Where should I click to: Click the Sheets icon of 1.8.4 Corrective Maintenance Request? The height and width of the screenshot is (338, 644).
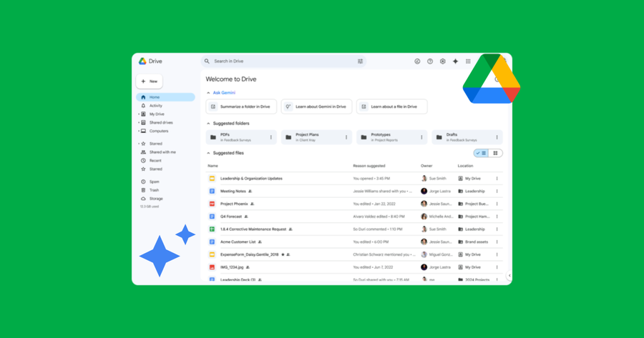click(212, 229)
